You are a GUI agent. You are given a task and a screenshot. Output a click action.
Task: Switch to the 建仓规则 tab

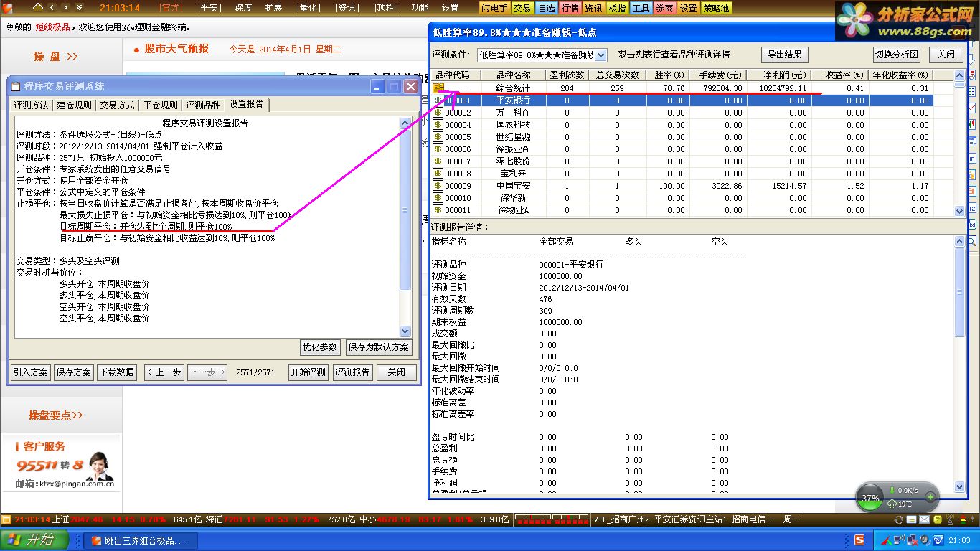click(x=75, y=105)
